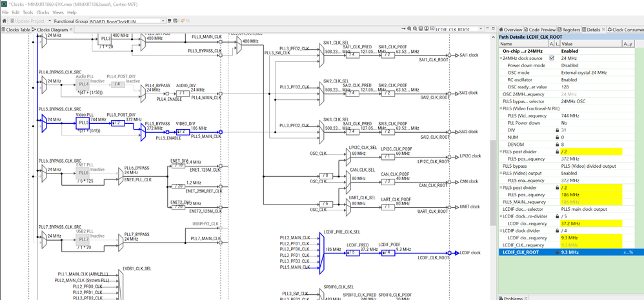Open the Tools menu
The width and height of the screenshot is (644, 300).
[28, 13]
